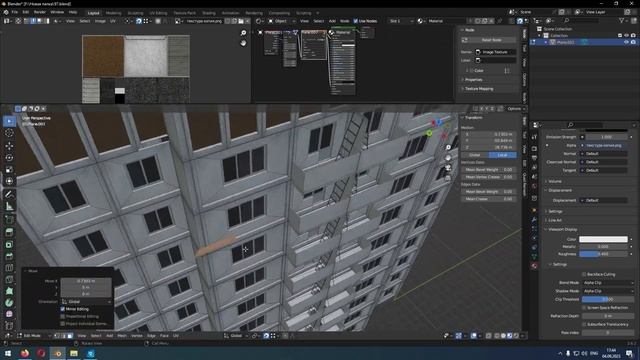Expand the Properties panel in node sidebar
Viewport: 640px width, 360px height.
[473, 80]
